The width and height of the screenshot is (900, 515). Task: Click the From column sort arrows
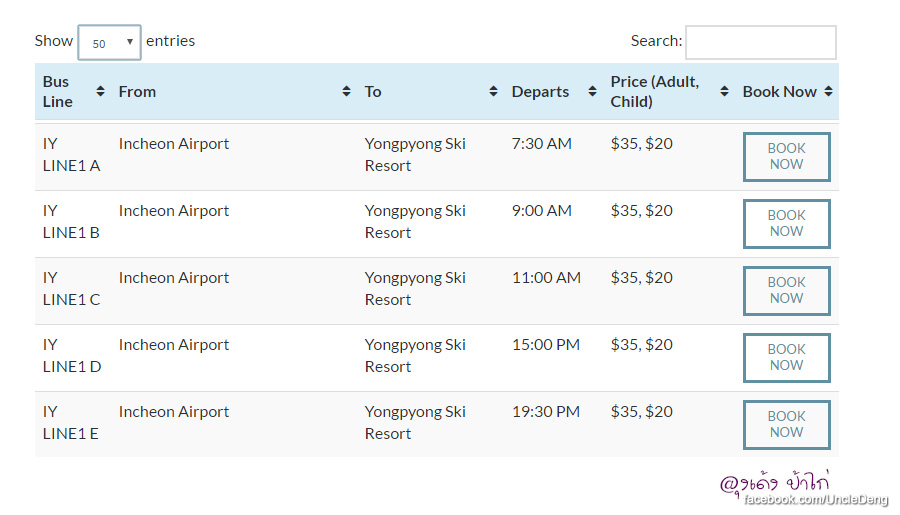pos(346,92)
